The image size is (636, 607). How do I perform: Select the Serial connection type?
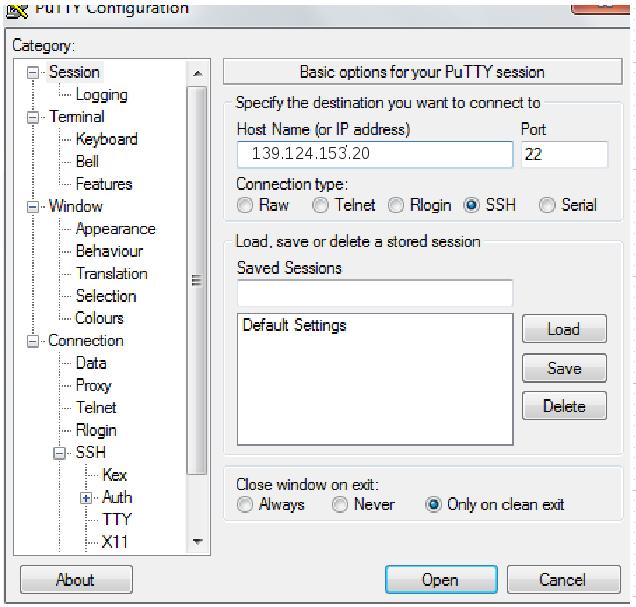pyautogui.click(x=547, y=205)
